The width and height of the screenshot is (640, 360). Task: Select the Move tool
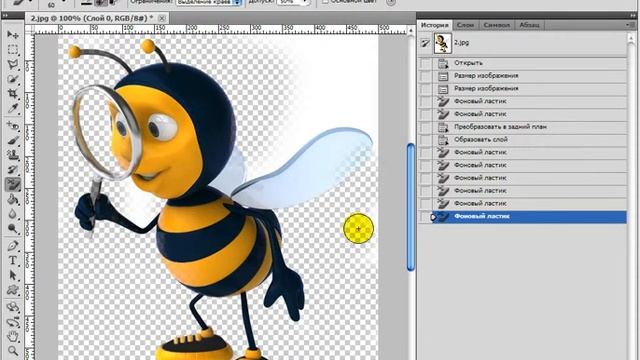click(x=13, y=35)
